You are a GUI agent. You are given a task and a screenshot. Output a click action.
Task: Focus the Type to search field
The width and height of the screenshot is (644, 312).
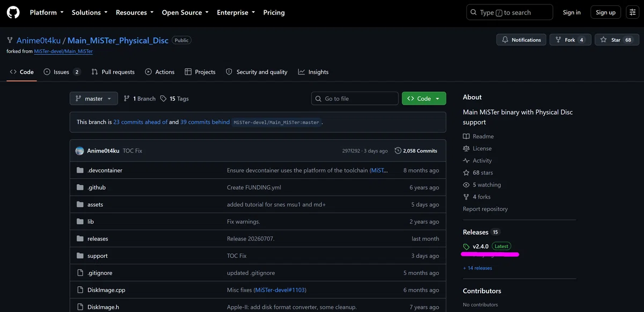pyautogui.click(x=509, y=12)
